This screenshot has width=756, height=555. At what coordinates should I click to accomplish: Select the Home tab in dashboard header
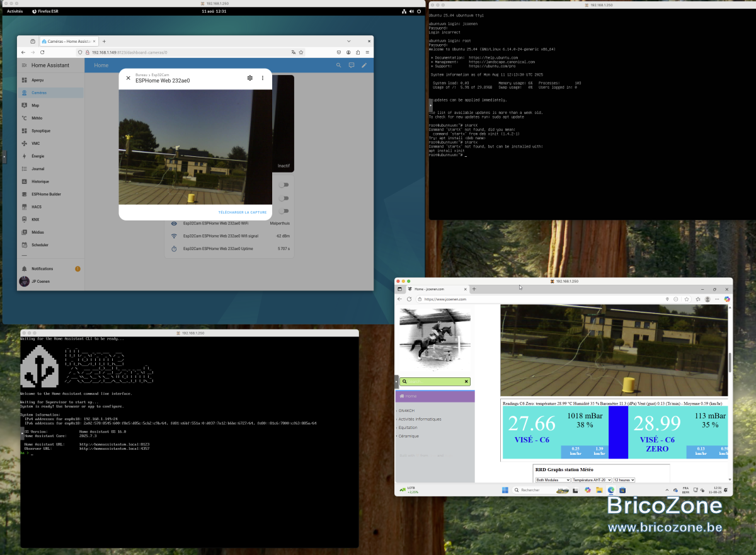click(x=101, y=66)
